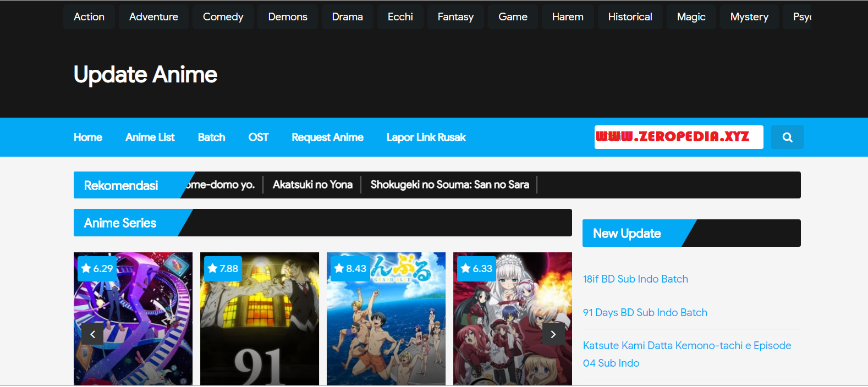Click the search magnifier icon button
This screenshot has width=868, height=387.
coord(787,137)
